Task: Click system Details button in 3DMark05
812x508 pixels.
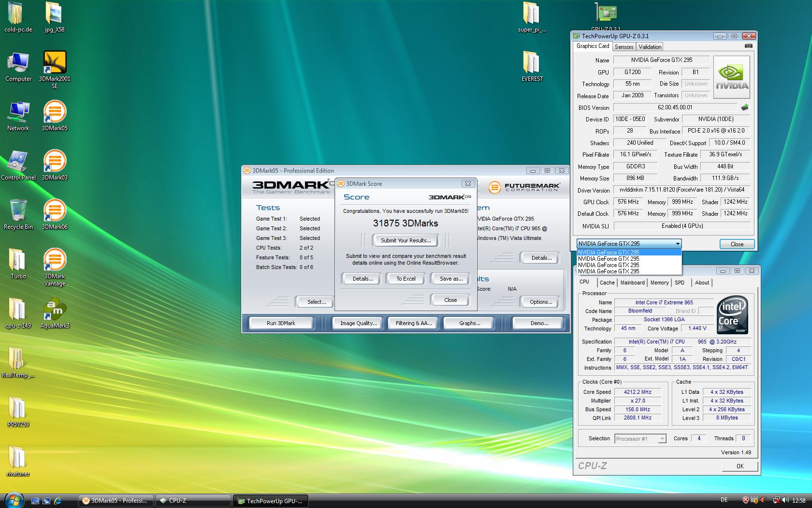Action: click(x=541, y=258)
